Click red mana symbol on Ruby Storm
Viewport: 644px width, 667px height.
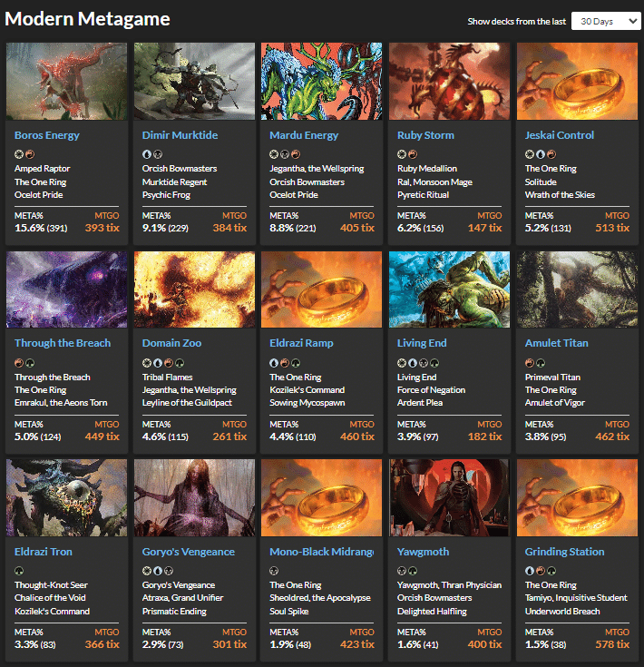click(x=413, y=154)
